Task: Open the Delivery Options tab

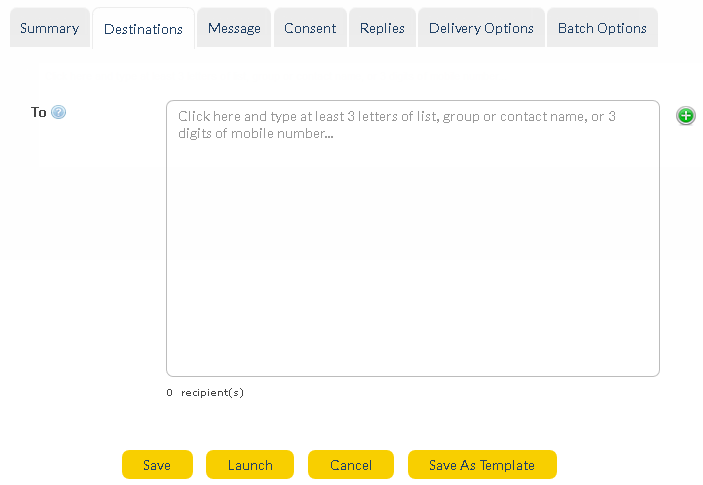Action: pyautogui.click(x=481, y=28)
